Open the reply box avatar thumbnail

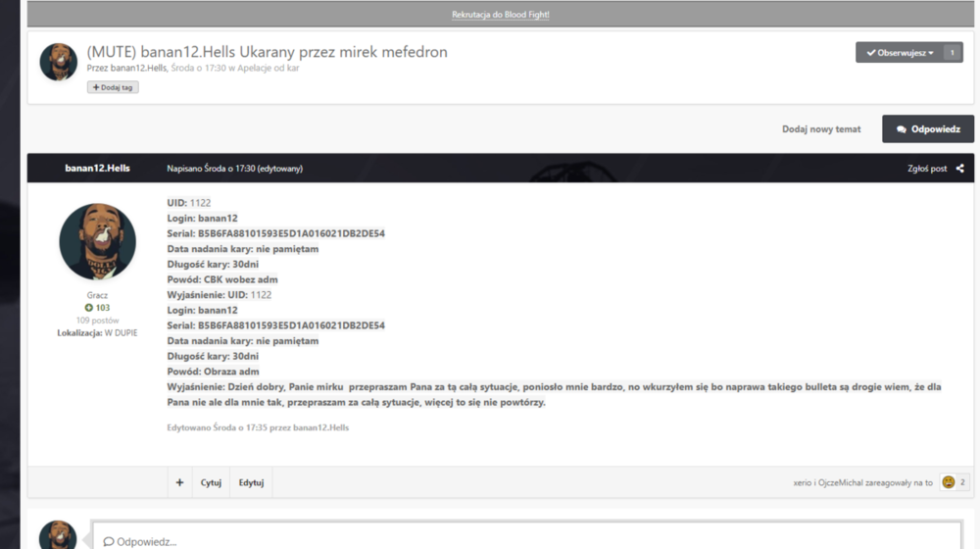tap(58, 536)
